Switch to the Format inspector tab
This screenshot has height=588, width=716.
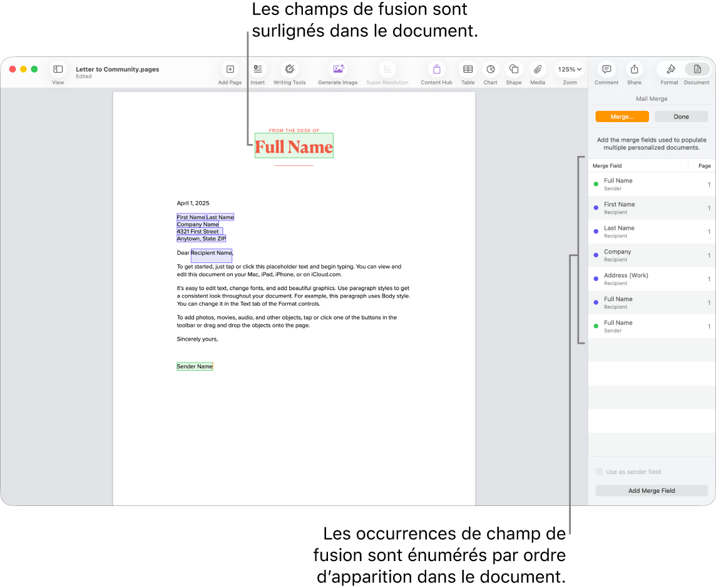point(669,69)
